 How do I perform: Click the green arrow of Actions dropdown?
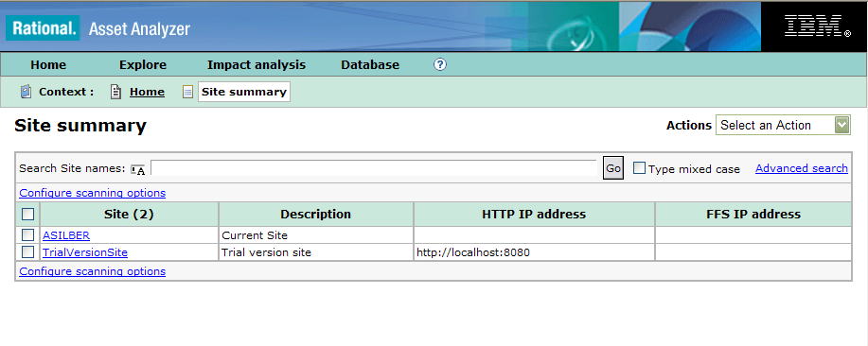coord(841,125)
